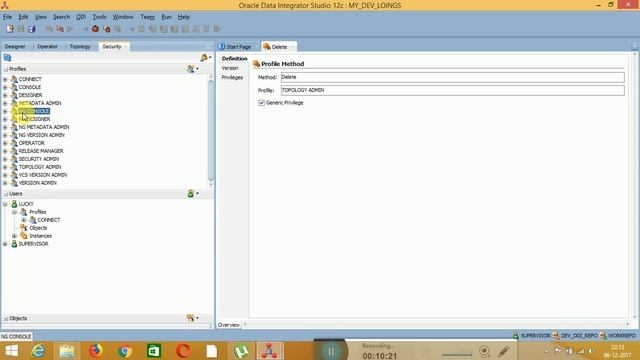Click the LUCKY user icon in the tree
This screenshot has width=640, height=360.
coord(14,204)
